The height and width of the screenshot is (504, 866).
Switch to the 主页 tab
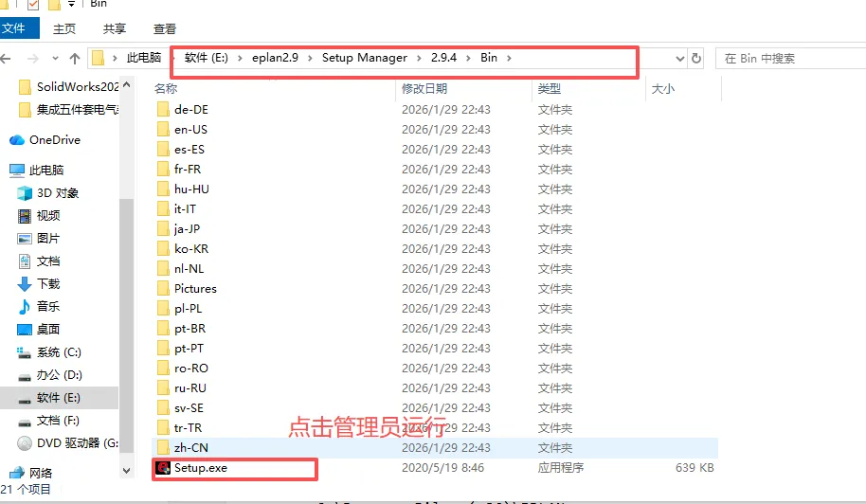64,28
